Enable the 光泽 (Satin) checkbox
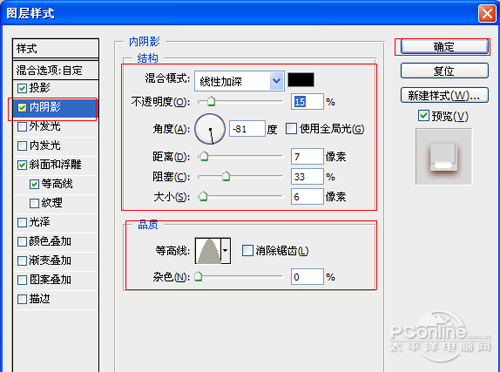This screenshot has height=372, width=500. click(x=22, y=222)
